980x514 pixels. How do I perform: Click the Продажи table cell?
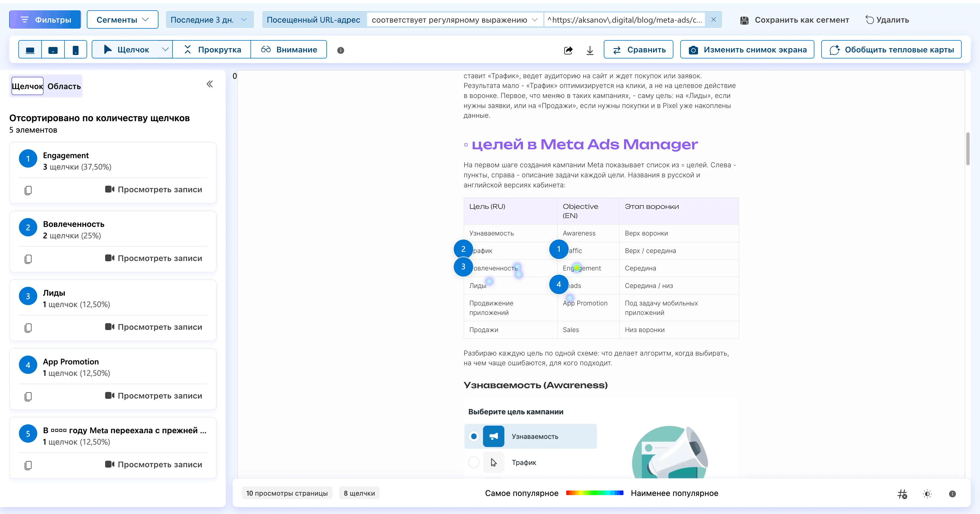click(511, 330)
